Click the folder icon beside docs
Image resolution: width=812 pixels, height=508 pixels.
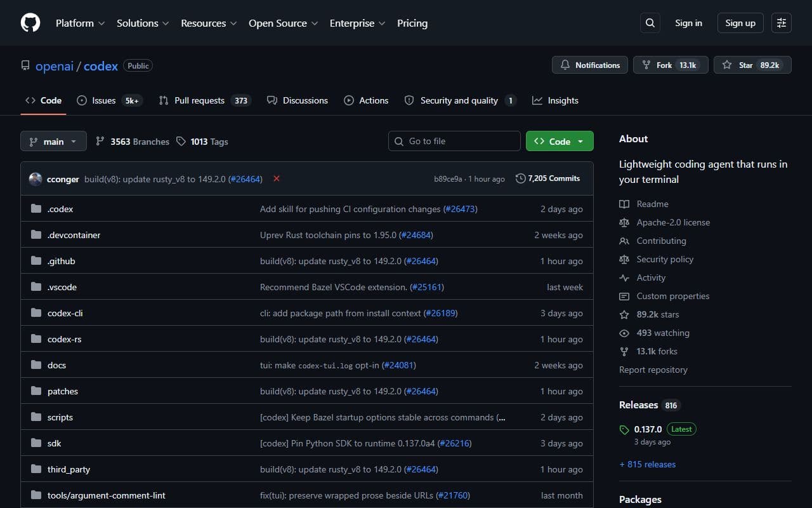[x=36, y=365]
